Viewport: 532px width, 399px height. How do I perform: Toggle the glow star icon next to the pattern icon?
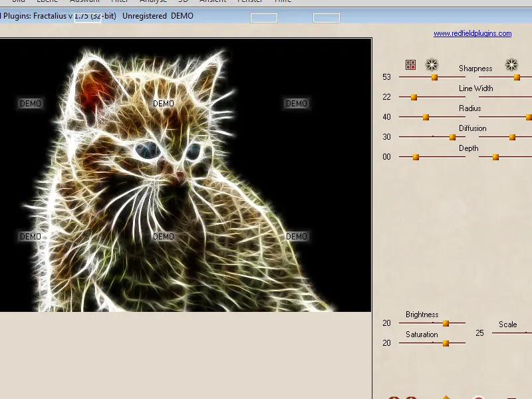[432, 65]
